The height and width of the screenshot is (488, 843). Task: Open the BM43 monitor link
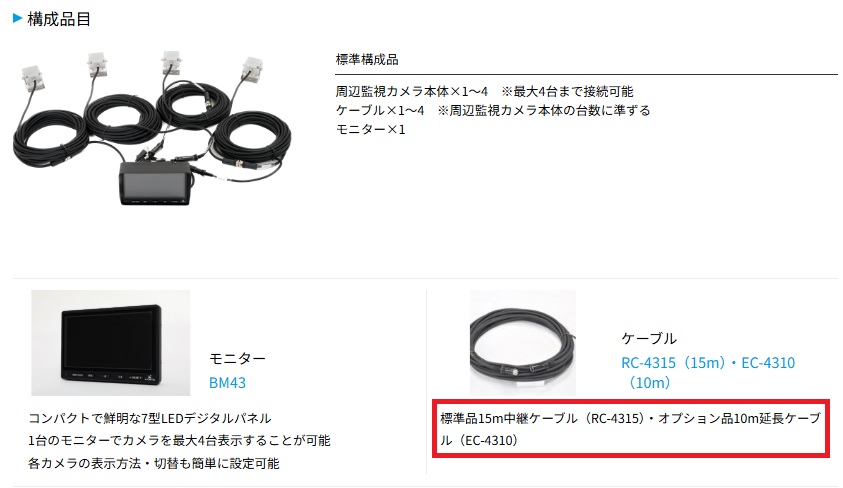point(227,383)
